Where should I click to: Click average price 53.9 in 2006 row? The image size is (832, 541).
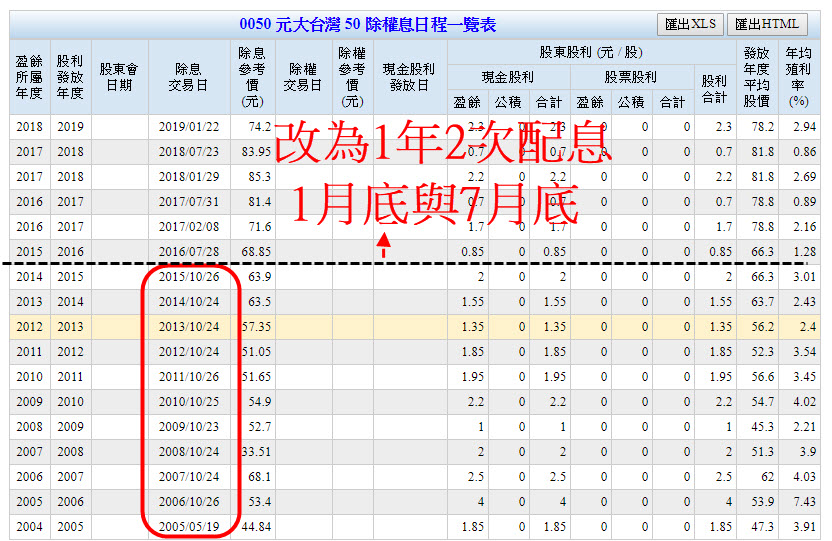[762, 502]
